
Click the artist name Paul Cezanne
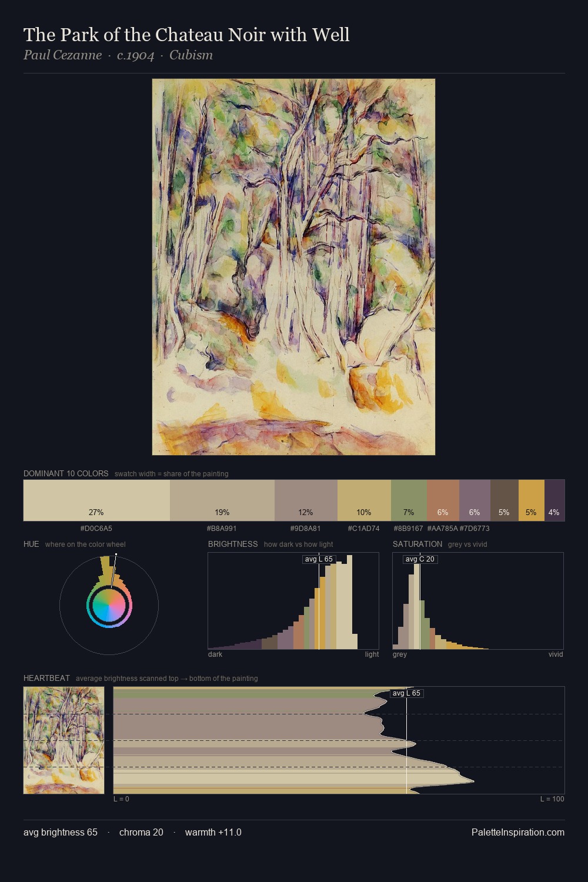tap(62, 55)
